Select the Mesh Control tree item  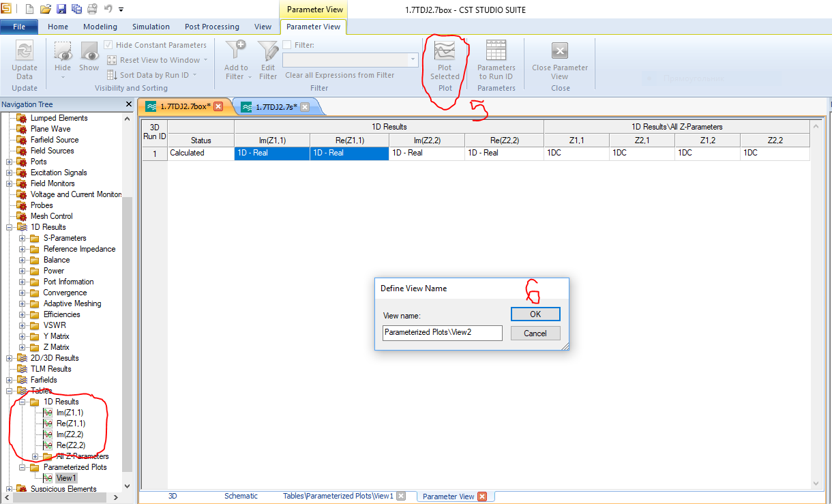point(51,216)
